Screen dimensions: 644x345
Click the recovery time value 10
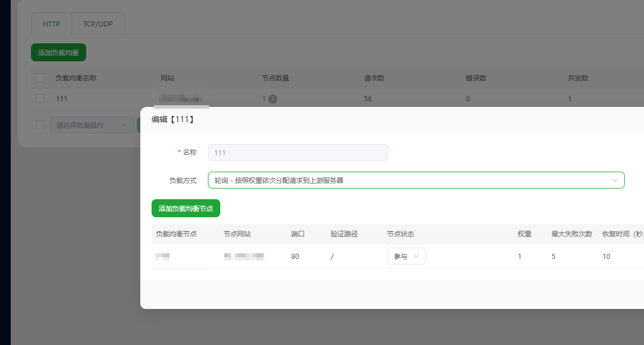(x=606, y=257)
